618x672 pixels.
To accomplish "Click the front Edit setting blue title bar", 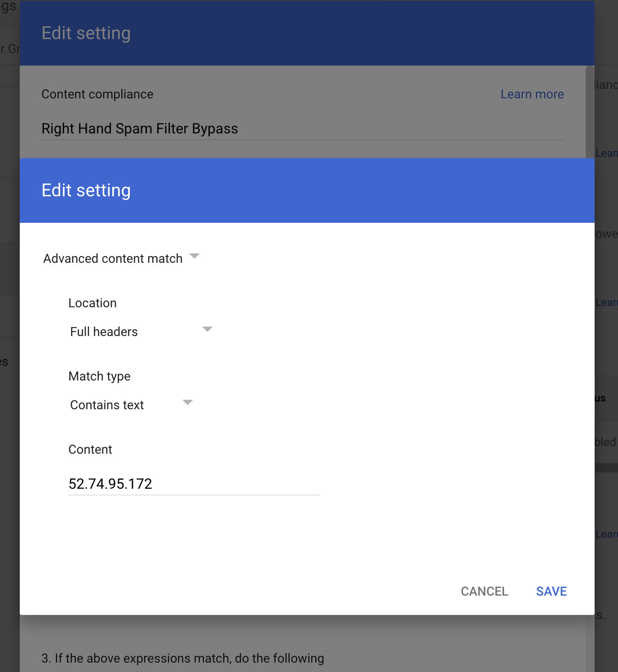I will coord(307,190).
